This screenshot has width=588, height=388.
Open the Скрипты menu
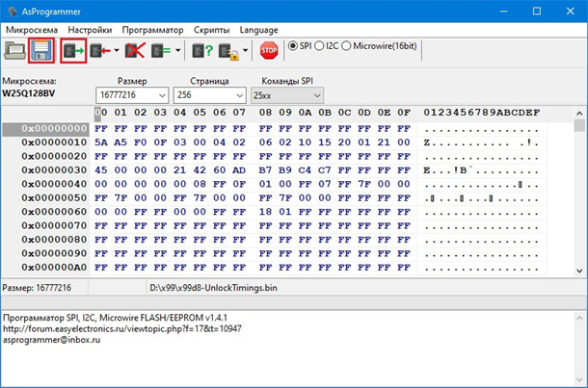tap(211, 30)
